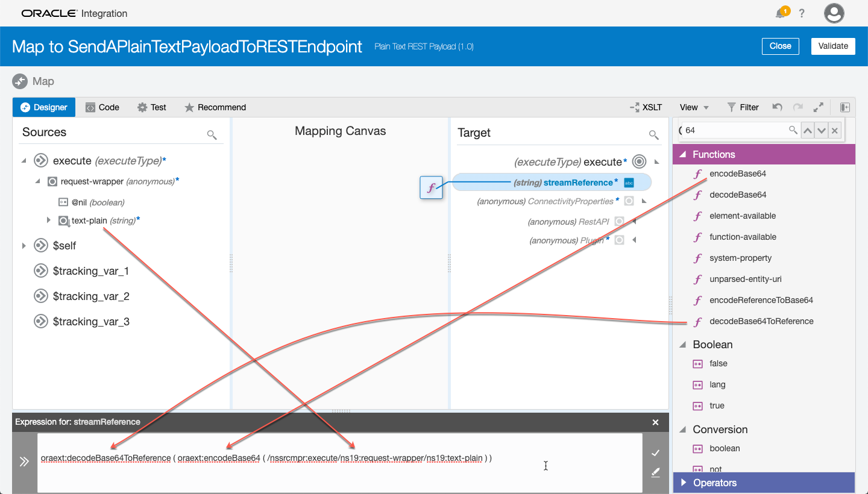Viewport: 868px width, 494px height.
Task: Click the function search field containing 64
Action: [735, 130]
